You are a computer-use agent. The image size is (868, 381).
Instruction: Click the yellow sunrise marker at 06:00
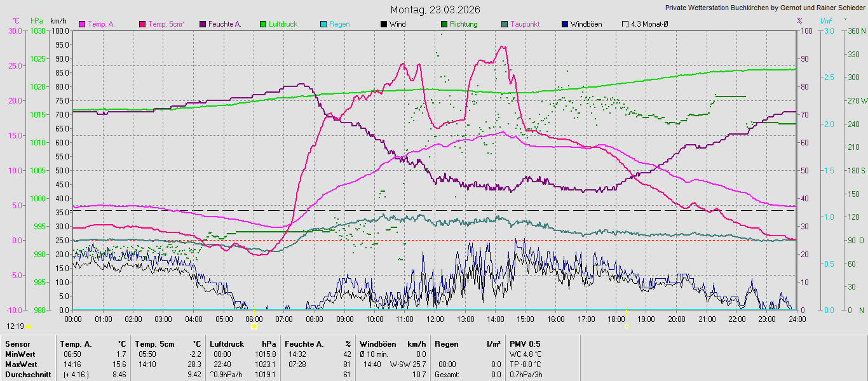pyautogui.click(x=254, y=326)
